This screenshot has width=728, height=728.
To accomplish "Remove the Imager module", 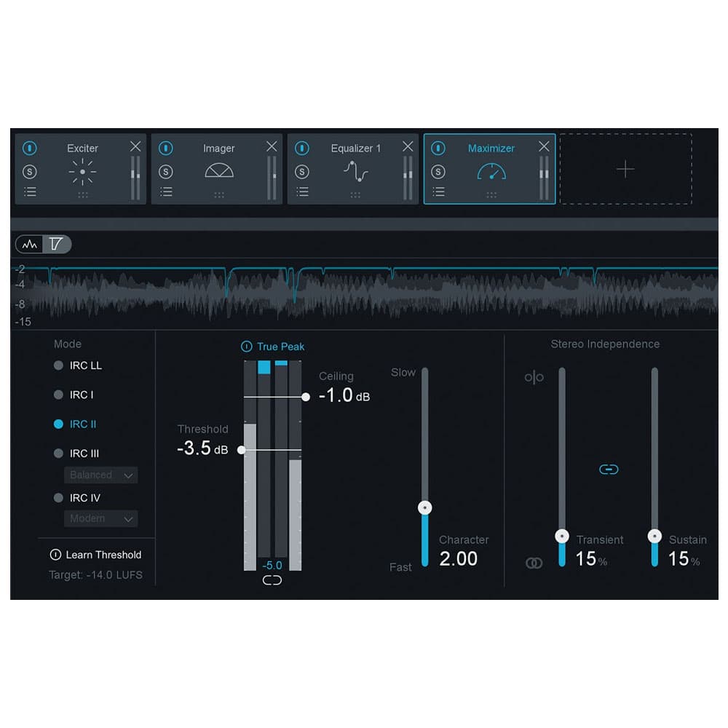I will pos(272,146).
